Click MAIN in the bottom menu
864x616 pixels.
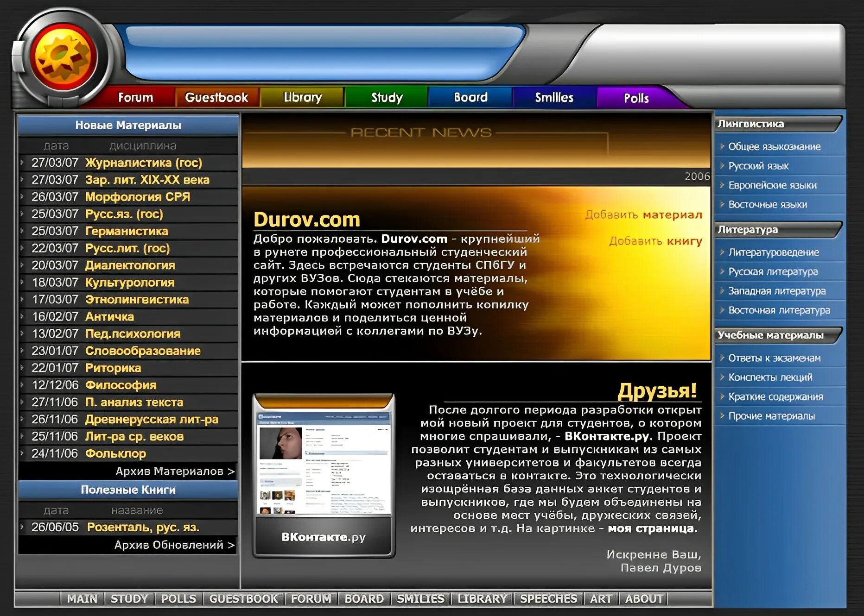pyautogui.click(x=83, y=599)
